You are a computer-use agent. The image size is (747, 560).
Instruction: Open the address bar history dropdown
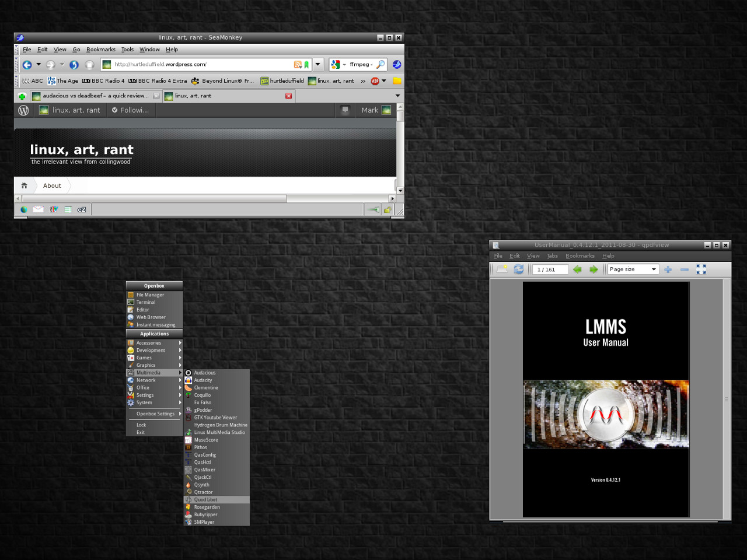tap(318, 65)
